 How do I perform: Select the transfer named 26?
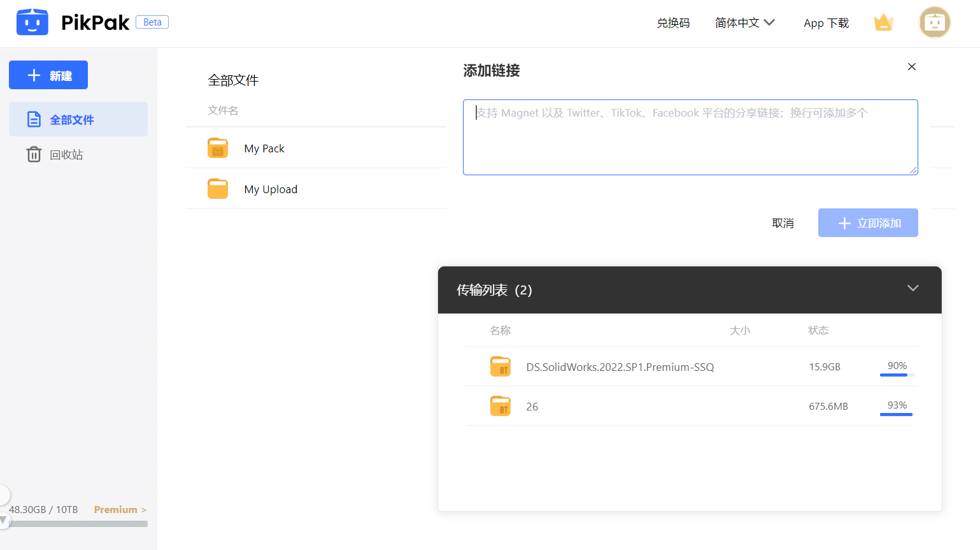point(532,407)
